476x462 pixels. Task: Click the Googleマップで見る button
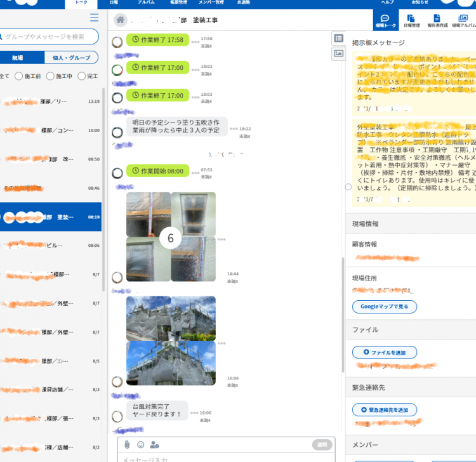click(x=385, y=307)
